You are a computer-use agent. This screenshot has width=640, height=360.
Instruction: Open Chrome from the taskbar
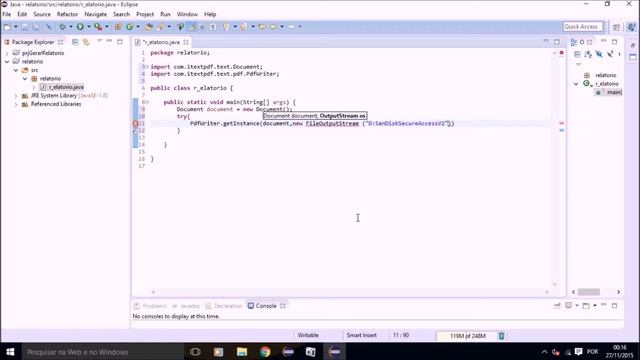tap(265, 351)
